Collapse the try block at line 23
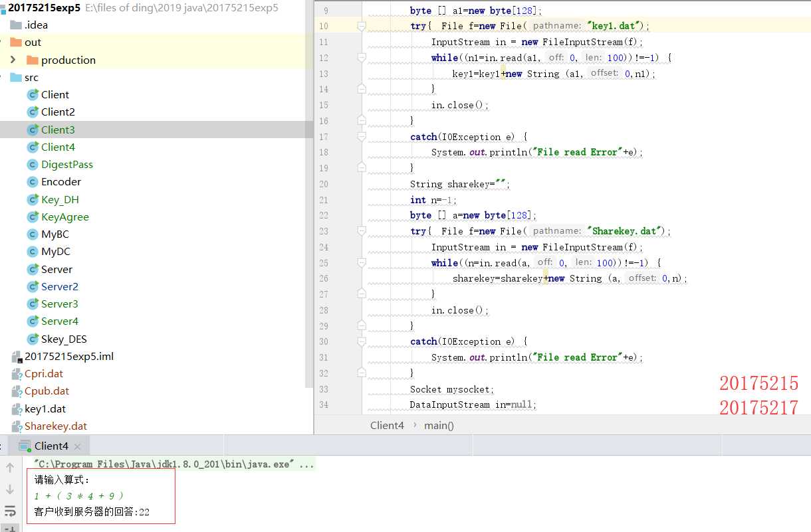 pyautogui.click(x=361, y=231)
